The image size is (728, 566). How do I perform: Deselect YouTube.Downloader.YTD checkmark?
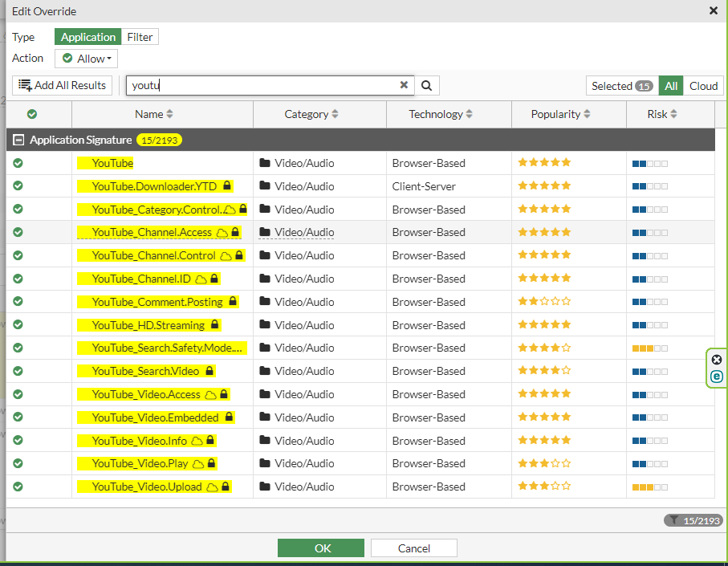tap(18, 185)
